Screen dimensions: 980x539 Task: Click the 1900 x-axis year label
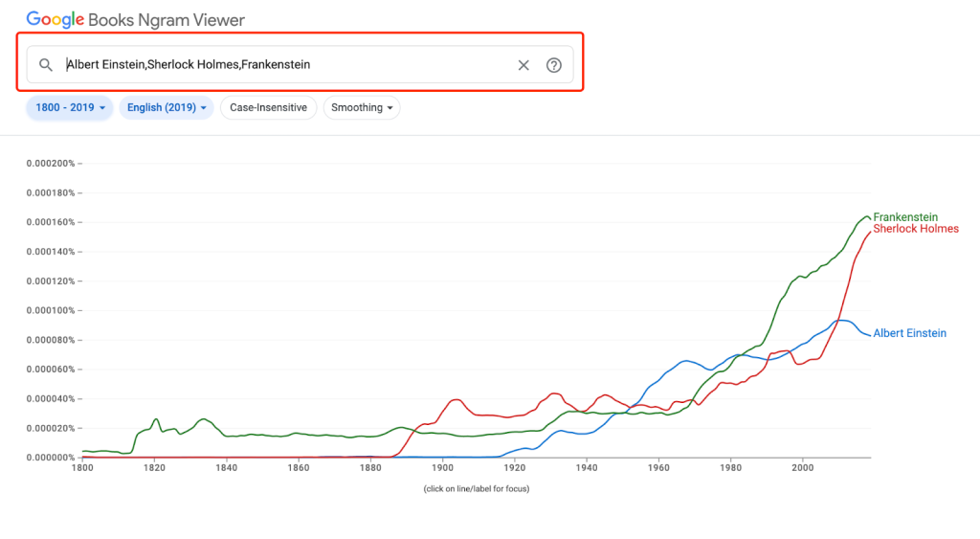(x=442, y=468)
